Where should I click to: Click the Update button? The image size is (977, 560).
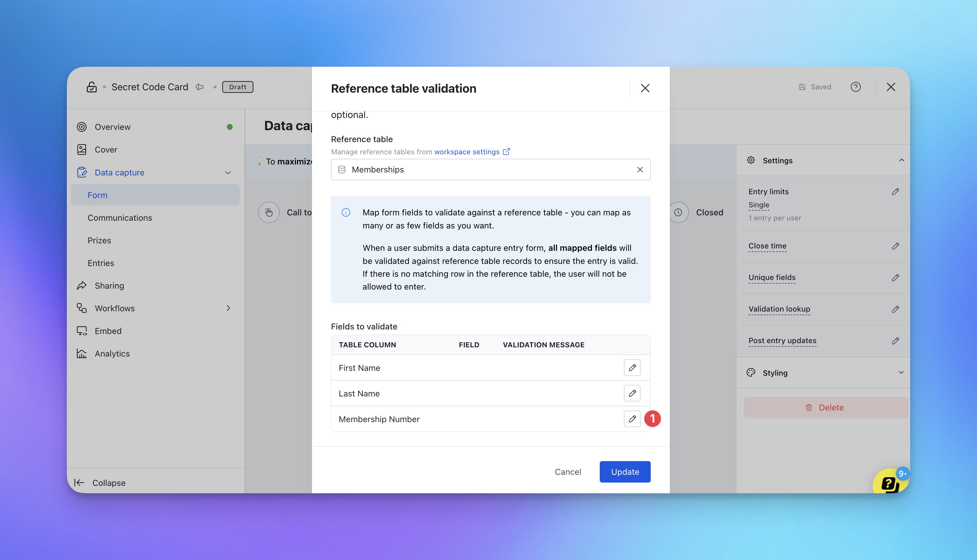pos(625,472)
